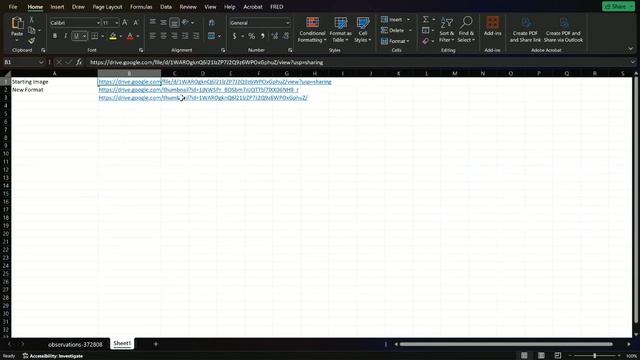Click the Merge & Center icon
This screenshot has width=640, height=360.
pyautogui.click(x=211, y=36)
